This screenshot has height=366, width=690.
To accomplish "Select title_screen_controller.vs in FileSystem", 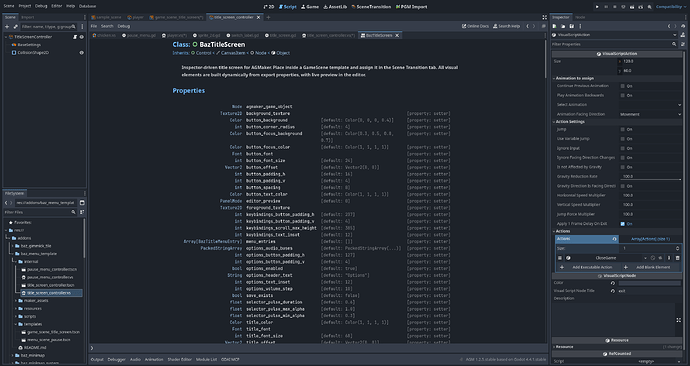I will point(51,293).
